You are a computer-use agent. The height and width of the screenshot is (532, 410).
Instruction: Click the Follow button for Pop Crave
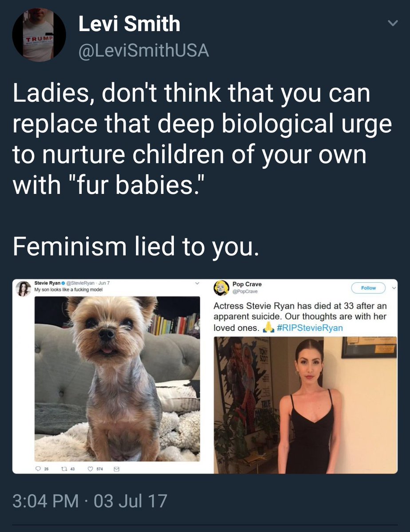[x=368, y=288]
